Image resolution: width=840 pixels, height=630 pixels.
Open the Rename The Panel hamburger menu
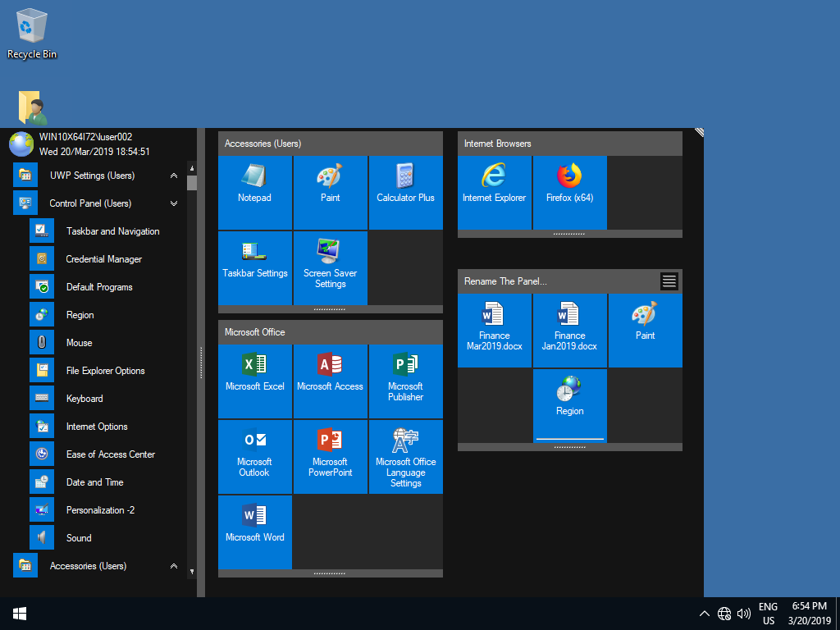[669, 281]
